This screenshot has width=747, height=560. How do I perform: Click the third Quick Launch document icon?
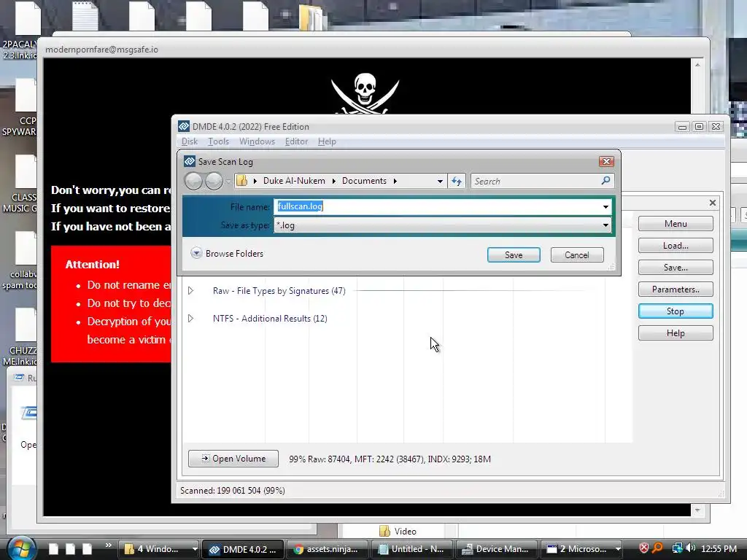[x=87, y=548]
